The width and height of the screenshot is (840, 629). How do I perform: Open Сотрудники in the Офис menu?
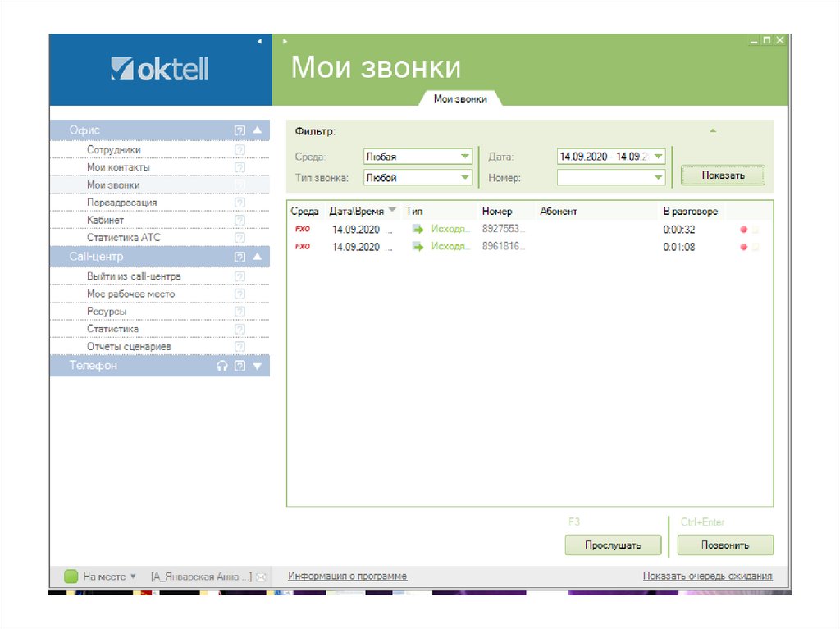(113, 149)
